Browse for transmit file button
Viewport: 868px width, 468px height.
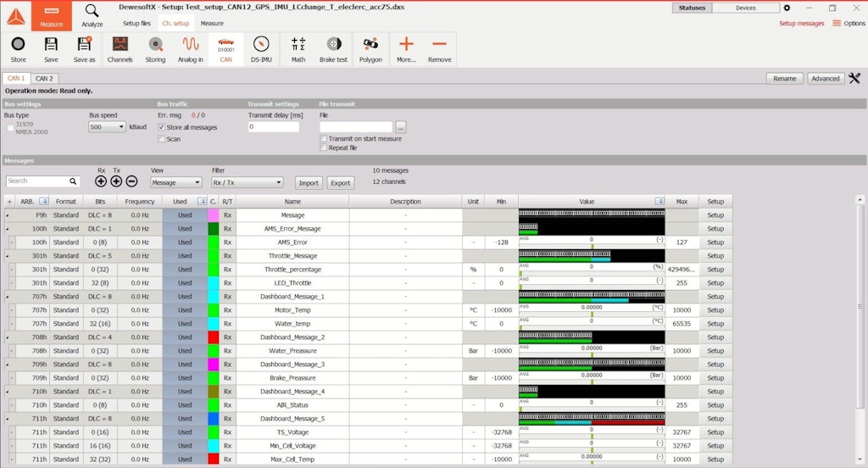point(401,127)
